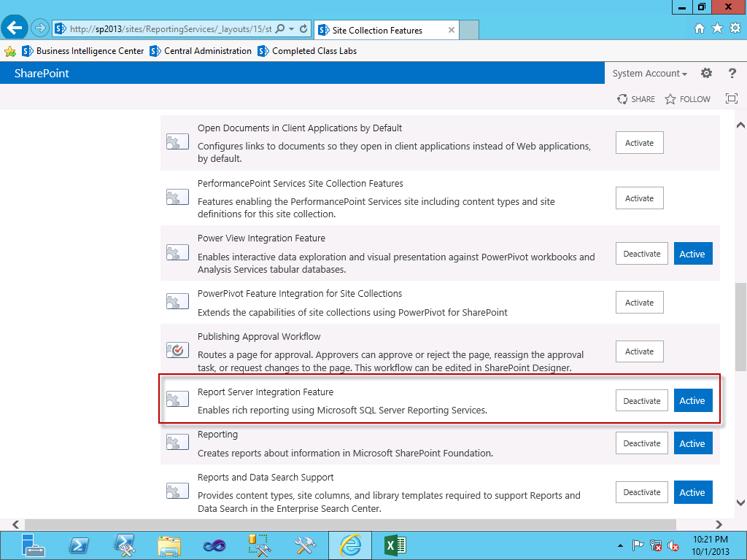Viewport: 747px width, 560px height.
Task: Switch to Internet Explorer taskbar icon
Action: [x=350, y=545]
